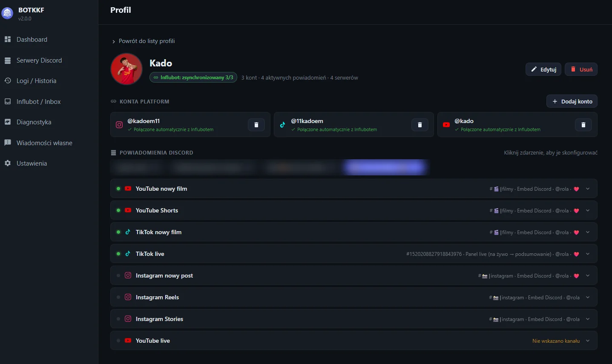612x364 pixels.
Task: Click the TikTok logo beside @11kadoem
Action: click(282, 125)
